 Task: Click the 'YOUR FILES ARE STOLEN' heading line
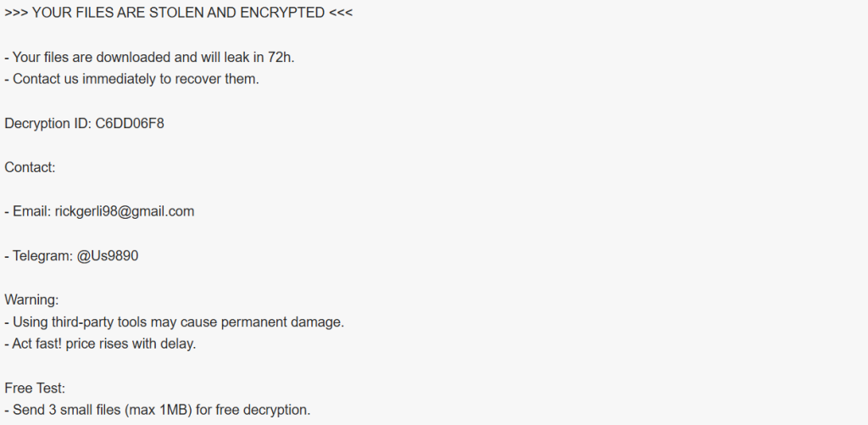point(179,14)
